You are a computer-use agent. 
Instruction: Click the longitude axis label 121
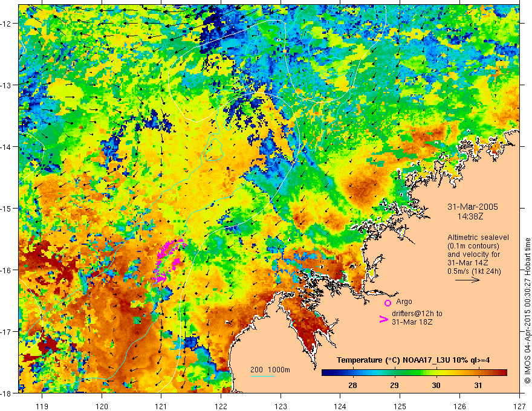[x=161, y=406]
